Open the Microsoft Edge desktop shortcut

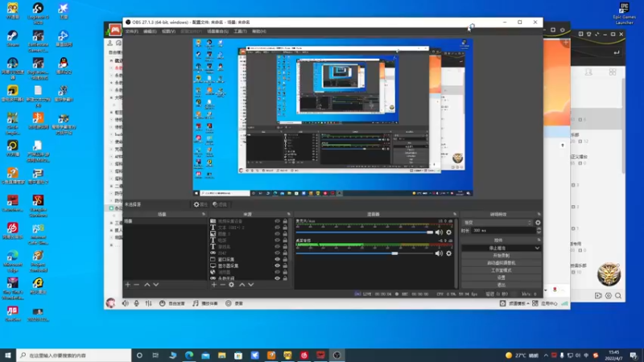12,261
